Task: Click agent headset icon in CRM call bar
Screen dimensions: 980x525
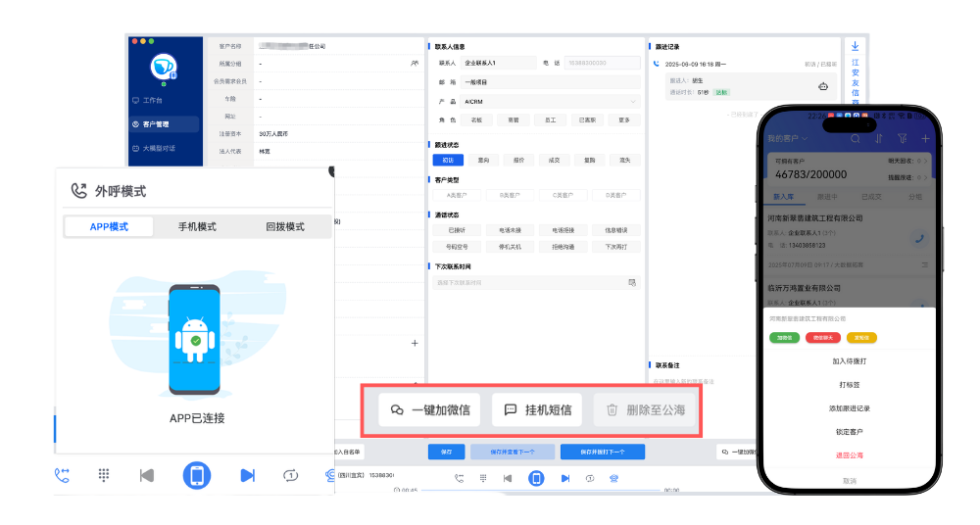Action: 614,478
